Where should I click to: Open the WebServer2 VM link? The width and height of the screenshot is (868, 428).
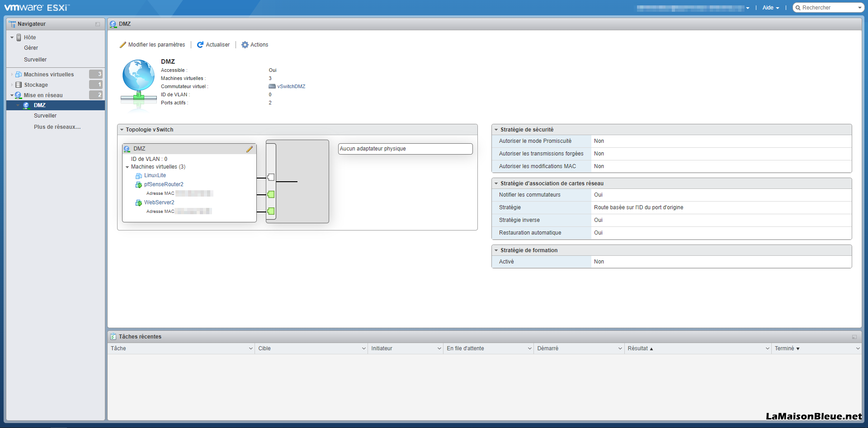click(159, 202)
